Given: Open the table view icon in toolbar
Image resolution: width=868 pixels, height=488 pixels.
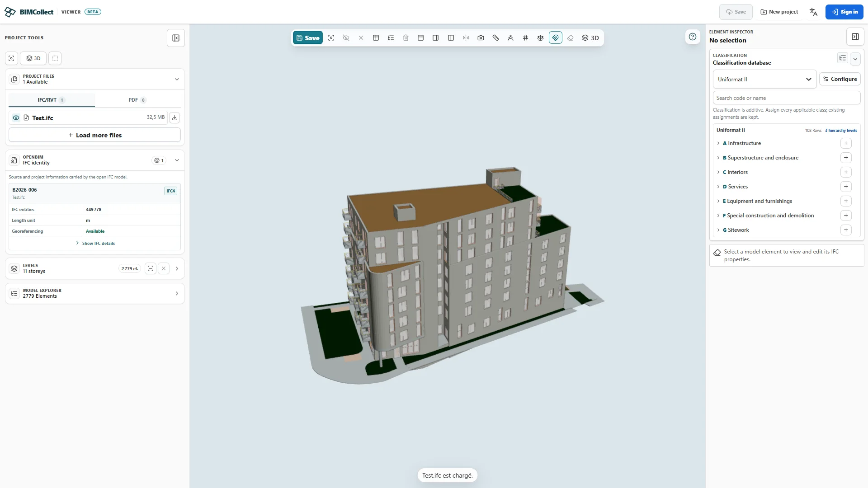Looking at the screenshot, I should pos(376,38).
